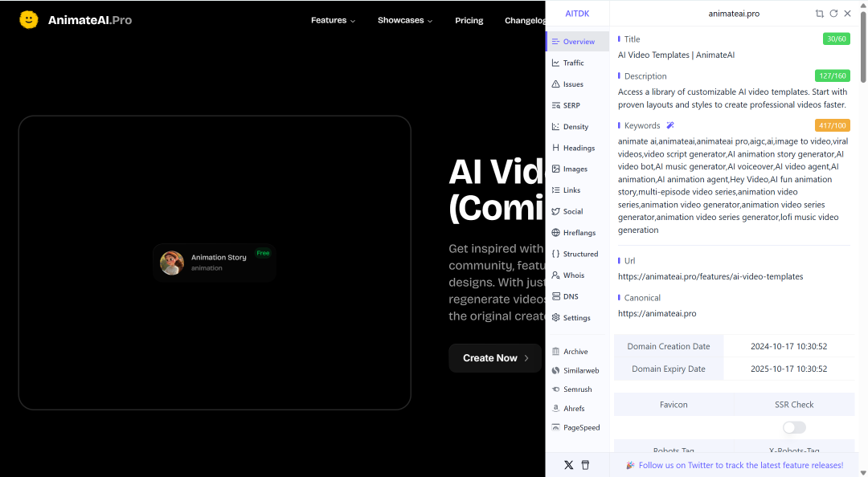Click the Semrush icon
868x477 pixels.
556,389
